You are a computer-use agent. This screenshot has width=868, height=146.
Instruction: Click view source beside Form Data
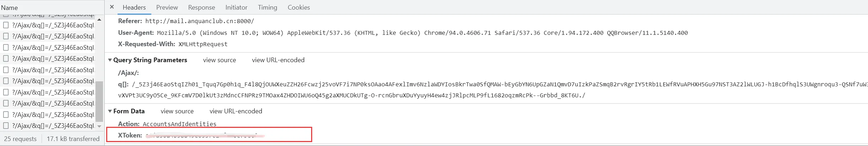point(177,111)
